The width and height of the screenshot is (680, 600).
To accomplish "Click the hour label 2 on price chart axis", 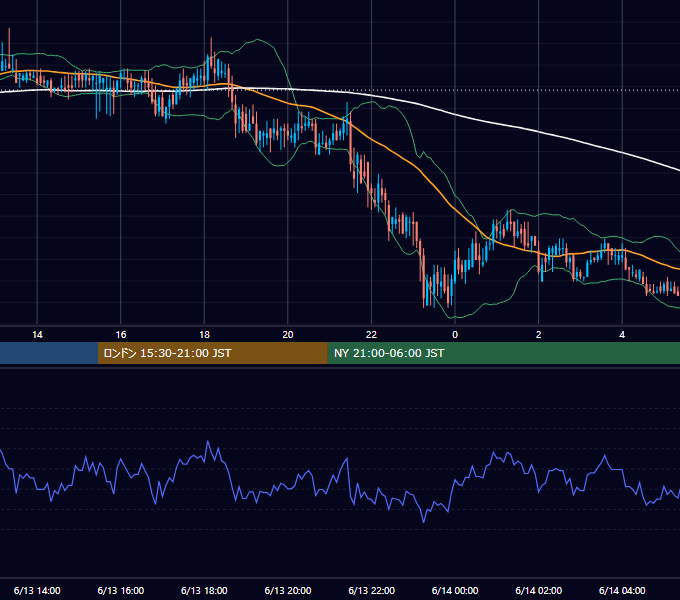I will [x=539, y=335].
